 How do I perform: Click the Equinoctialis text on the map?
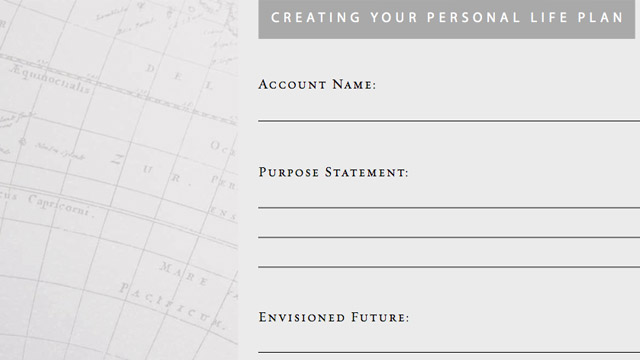tap(50, 79)
